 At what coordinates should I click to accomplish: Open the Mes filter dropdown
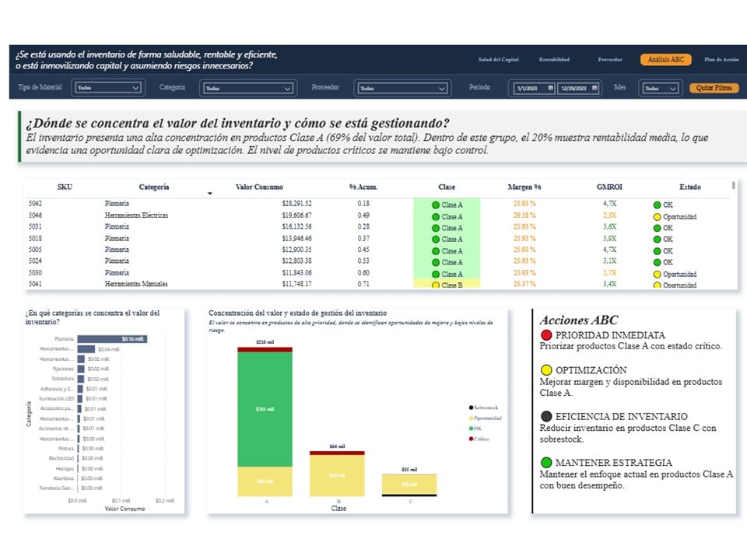(659, 88)
